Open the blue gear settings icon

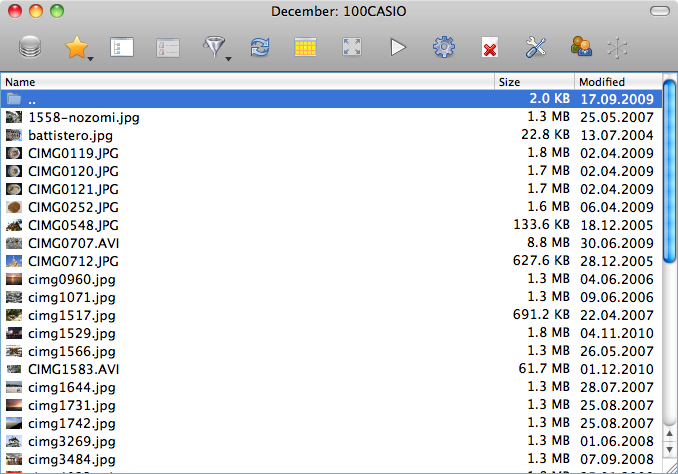pos(443,47)
